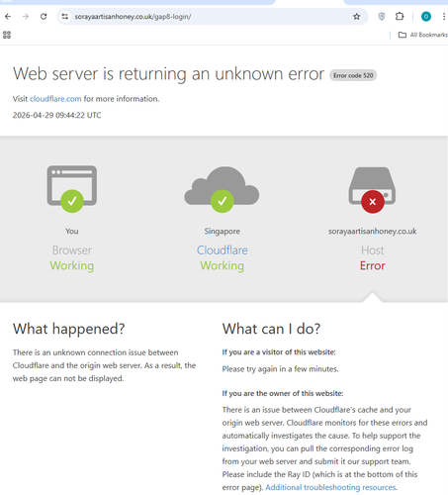Click the forward navigation arrow
Image resolution: width=448 pixels, height=495 pixels.
26,16
